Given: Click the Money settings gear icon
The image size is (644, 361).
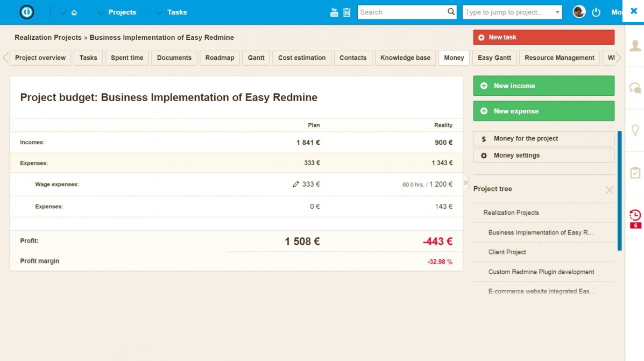Looking at the screenshot, I should click(x=484, y=155).
